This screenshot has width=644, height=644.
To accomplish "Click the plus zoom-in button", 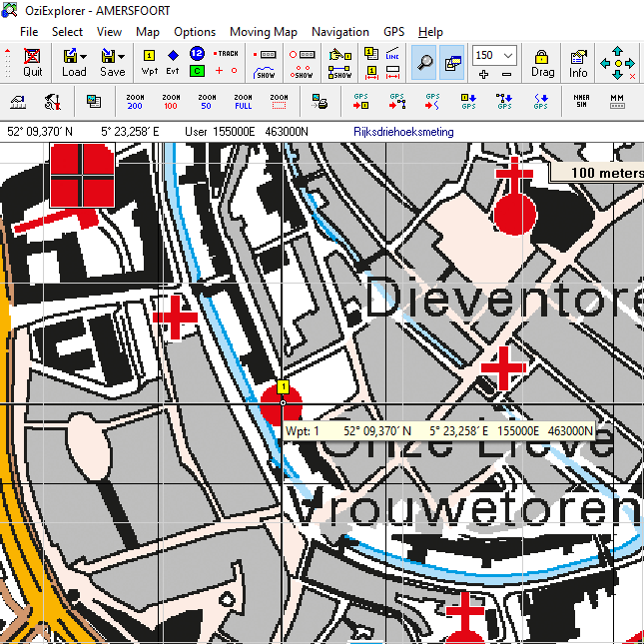I will tap(484, 75).
